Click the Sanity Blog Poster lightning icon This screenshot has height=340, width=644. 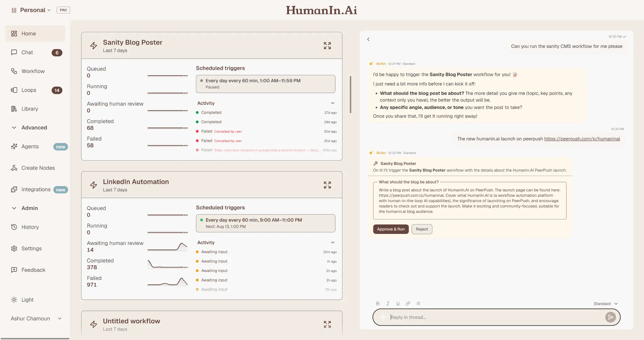pyautogui.click(x=93, y=46)
